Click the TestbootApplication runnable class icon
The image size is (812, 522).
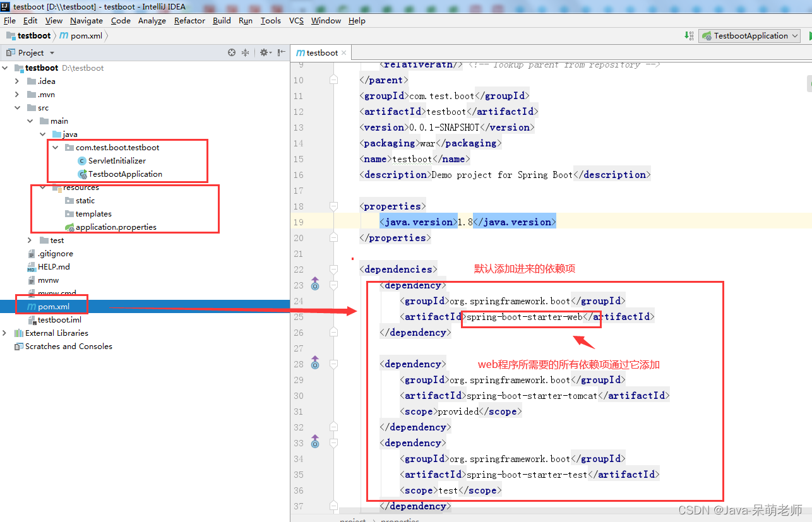(x=81, y=174)
